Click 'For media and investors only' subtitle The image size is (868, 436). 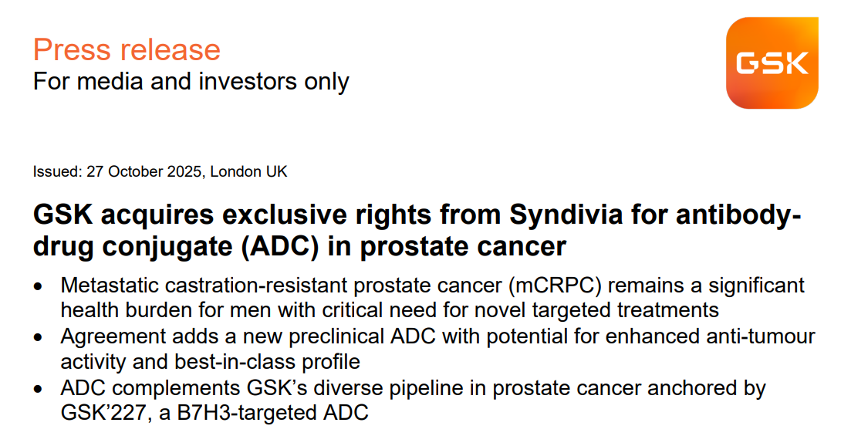[x=191, y=81]
